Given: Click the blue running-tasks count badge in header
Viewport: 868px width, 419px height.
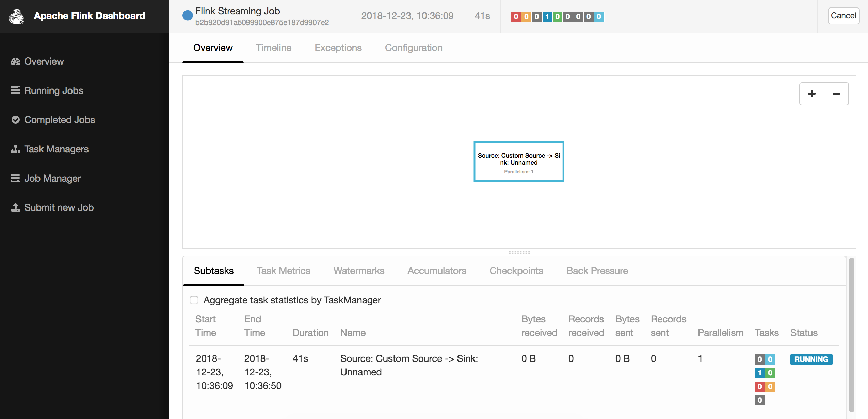Looking at the screenshot, I should coord(547,17).
